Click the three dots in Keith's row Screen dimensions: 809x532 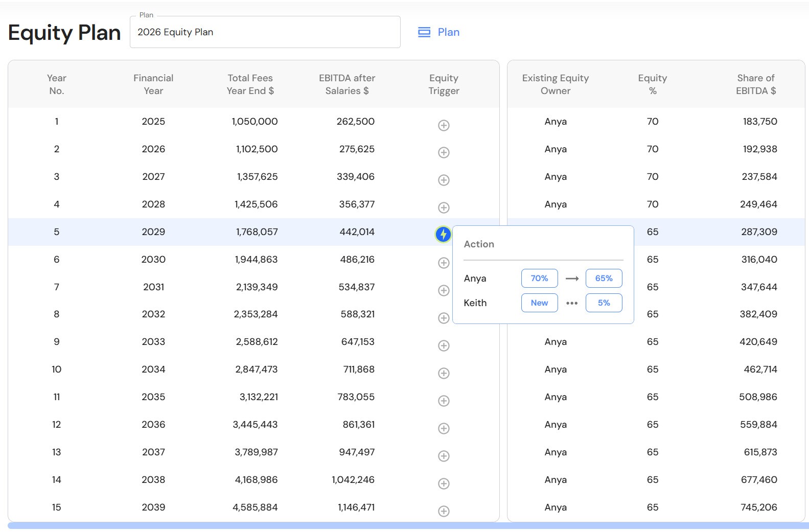(x=572, y=303)
